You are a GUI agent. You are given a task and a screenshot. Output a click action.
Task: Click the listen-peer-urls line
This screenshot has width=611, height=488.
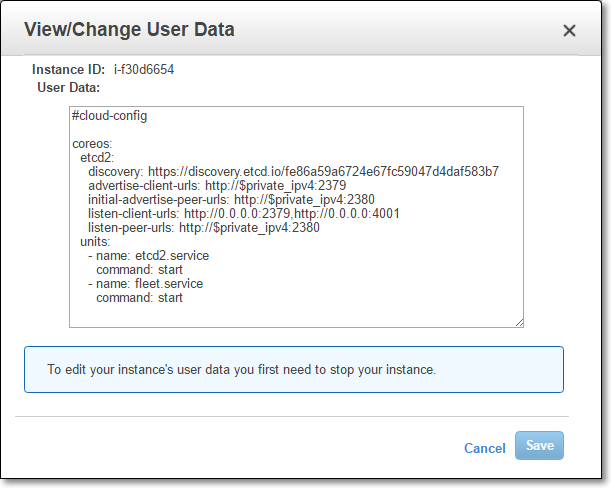(x=204, y=228)
